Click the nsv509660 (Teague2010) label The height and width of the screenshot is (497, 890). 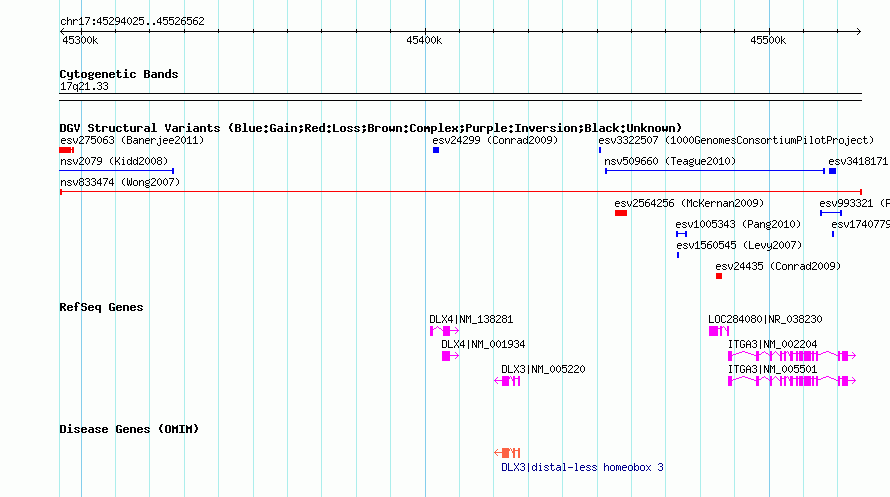[670, 161]
